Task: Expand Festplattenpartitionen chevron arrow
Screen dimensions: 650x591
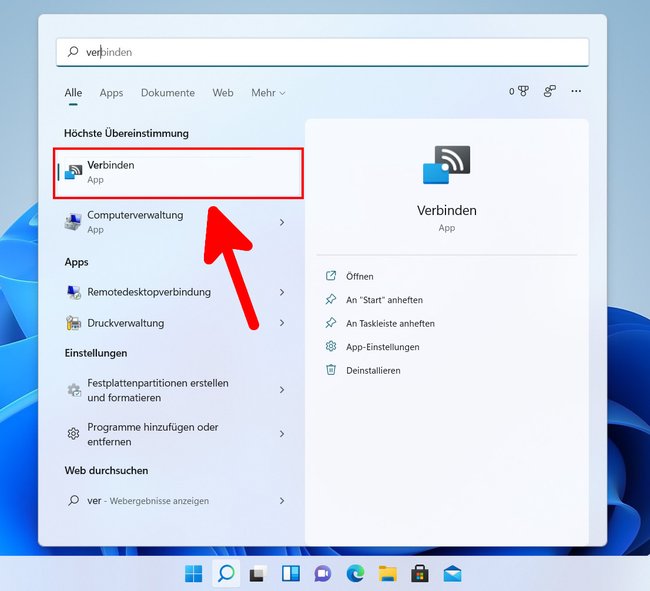Action: click(282, 390)
